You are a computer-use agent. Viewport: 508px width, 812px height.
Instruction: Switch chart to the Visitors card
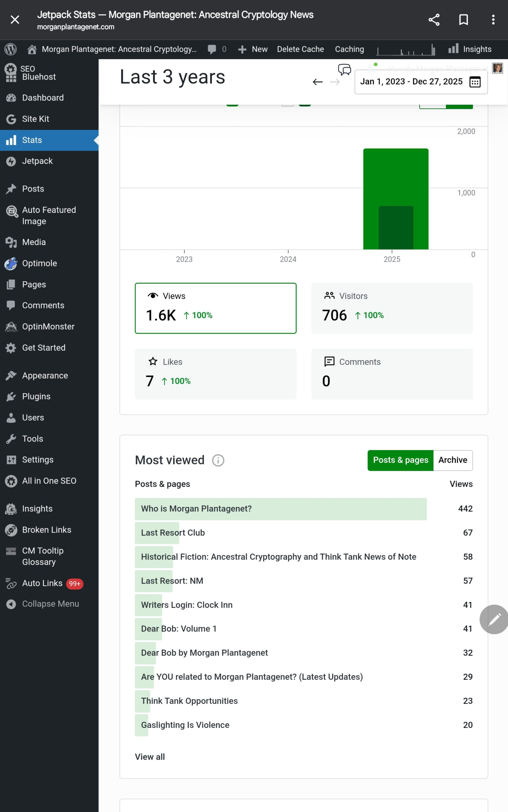tap(392, 308)
